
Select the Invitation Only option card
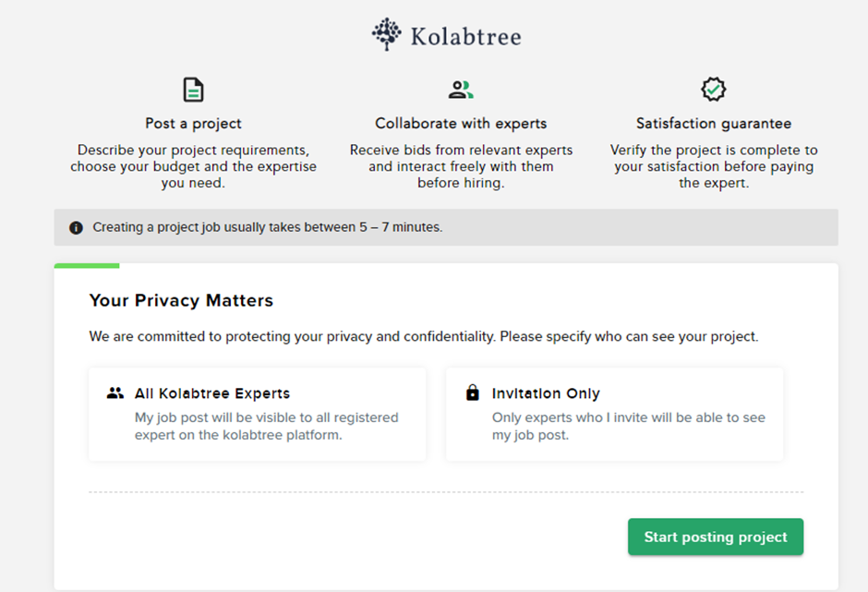click(614, 415)
